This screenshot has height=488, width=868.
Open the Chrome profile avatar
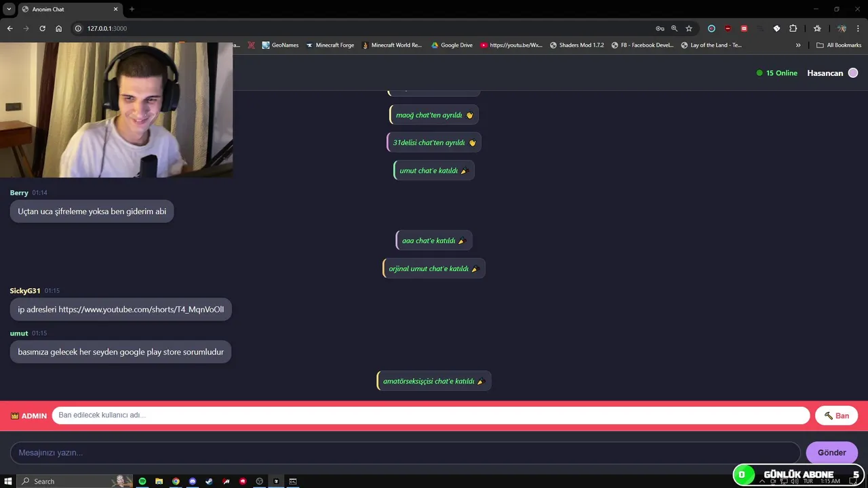842,28
